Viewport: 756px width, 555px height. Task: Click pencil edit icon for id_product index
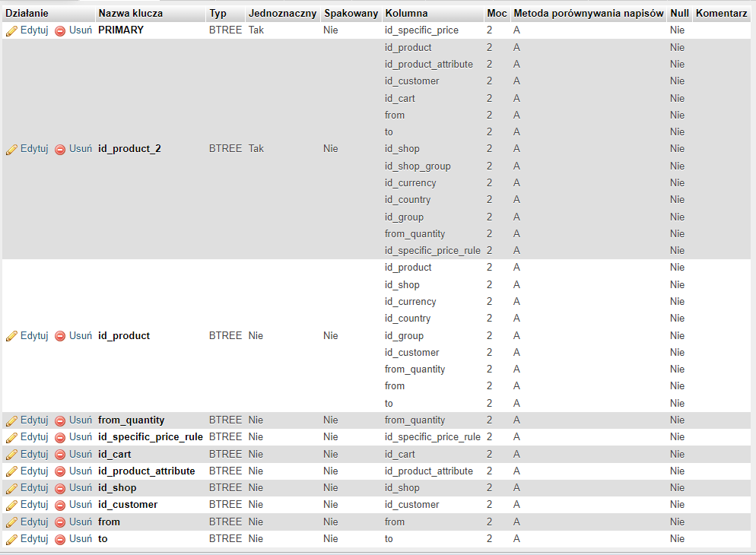11,336
